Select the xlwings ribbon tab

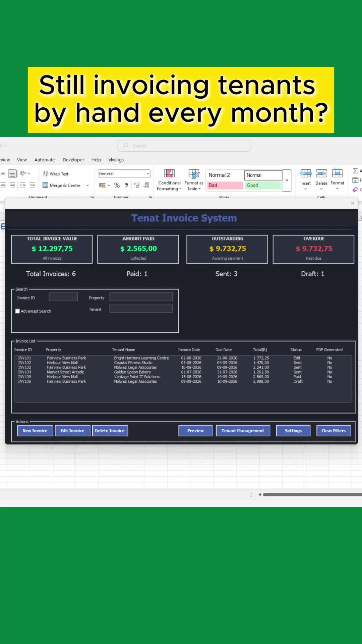tap(116, 160)
